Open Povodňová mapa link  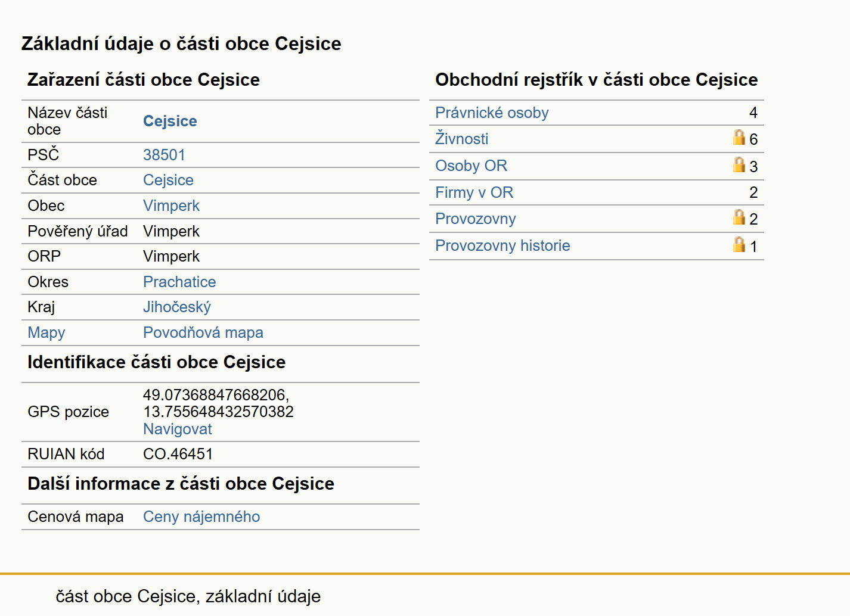(x=203, y=332)
